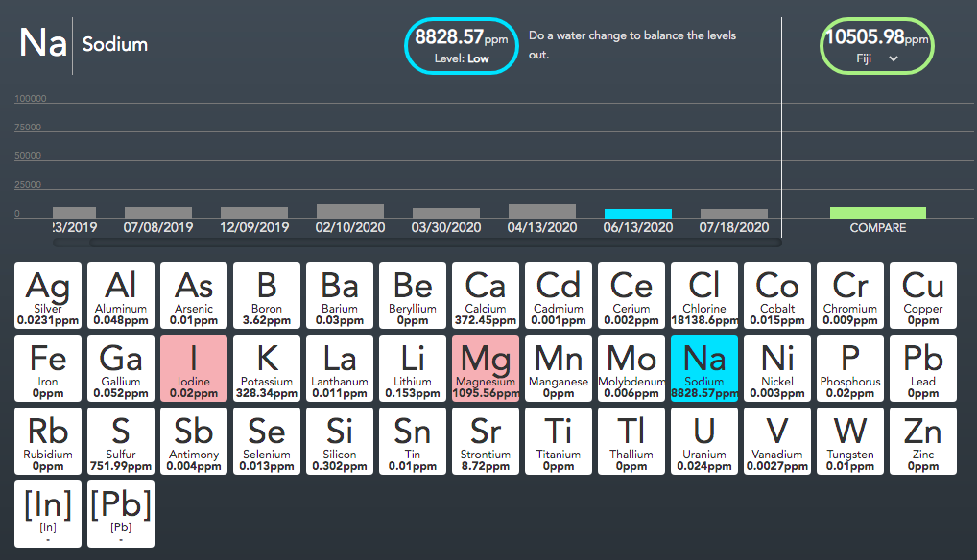Open the Iodine element tile
The height and width of the screenshot is (560, 977).
pos(194,368)
